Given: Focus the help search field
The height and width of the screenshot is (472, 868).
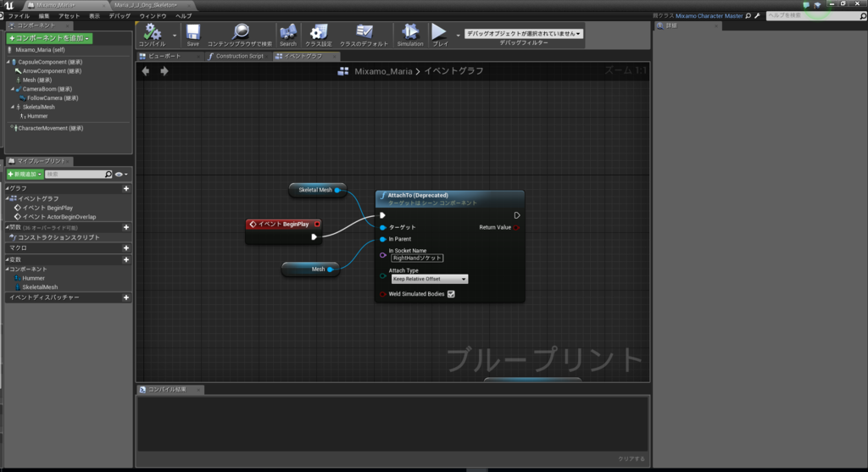Looking at the screenshot, I should (813, 16).
